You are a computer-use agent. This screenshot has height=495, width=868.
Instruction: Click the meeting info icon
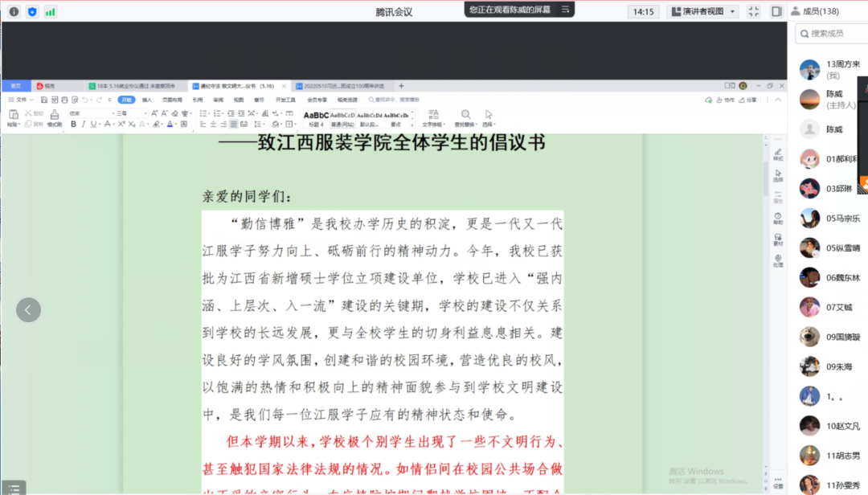(14, 11)
